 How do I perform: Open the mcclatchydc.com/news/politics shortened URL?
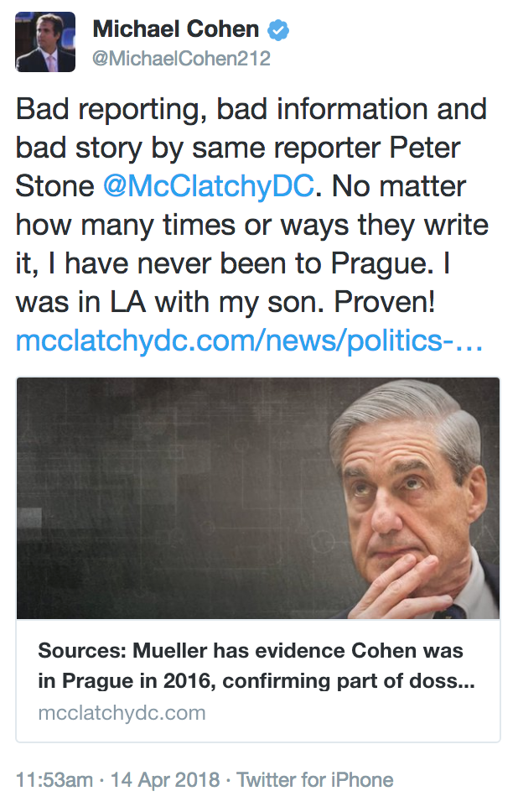[x=249, y=341]
